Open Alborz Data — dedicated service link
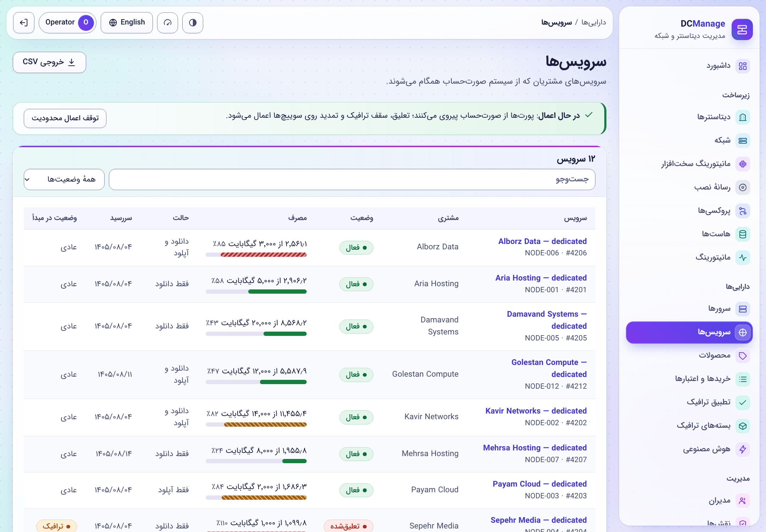 542,241
